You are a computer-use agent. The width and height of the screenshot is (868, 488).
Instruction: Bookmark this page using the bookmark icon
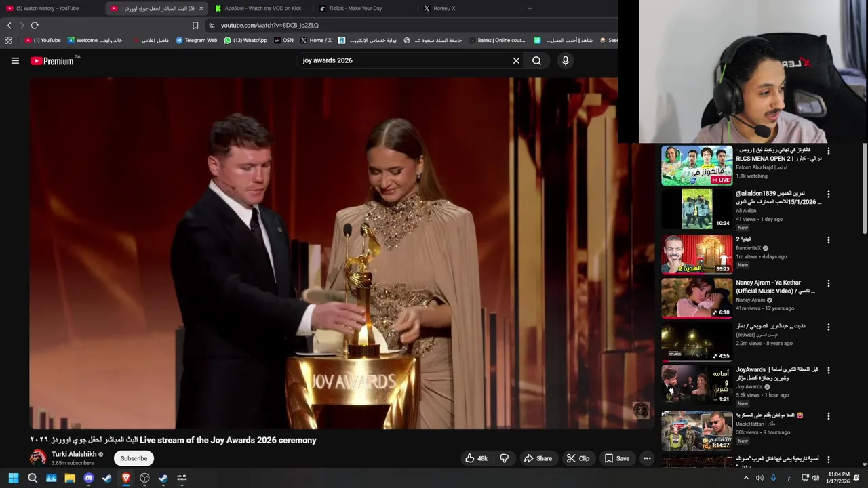point(195,25)
